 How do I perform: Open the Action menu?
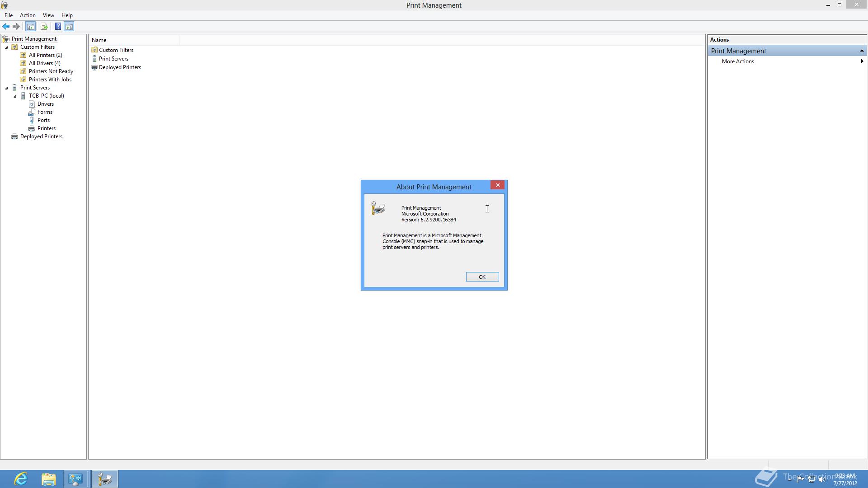(28, 15)
